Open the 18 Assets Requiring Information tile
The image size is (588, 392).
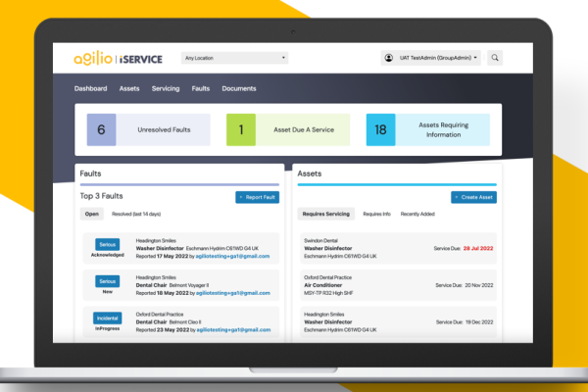[428, 129]
